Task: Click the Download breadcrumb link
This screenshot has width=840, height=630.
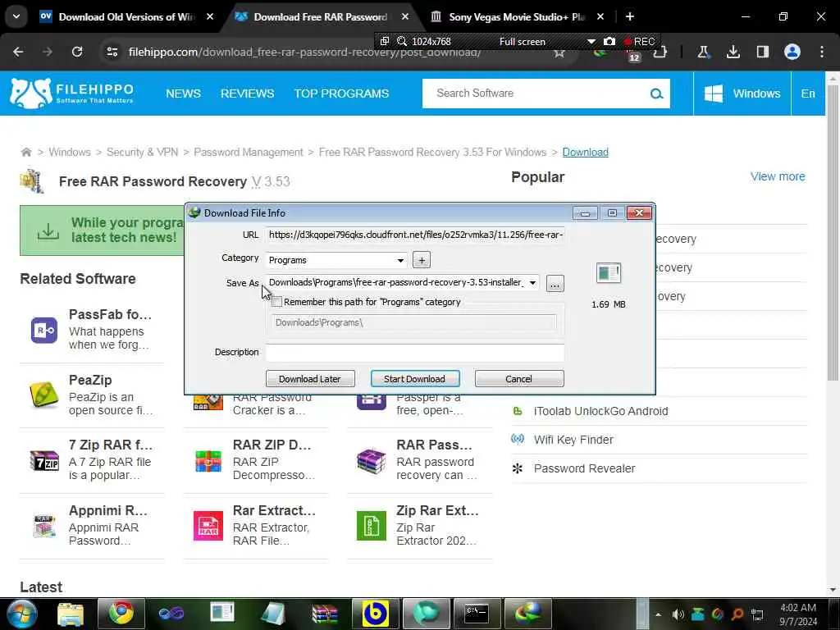Action: (585, 152)
